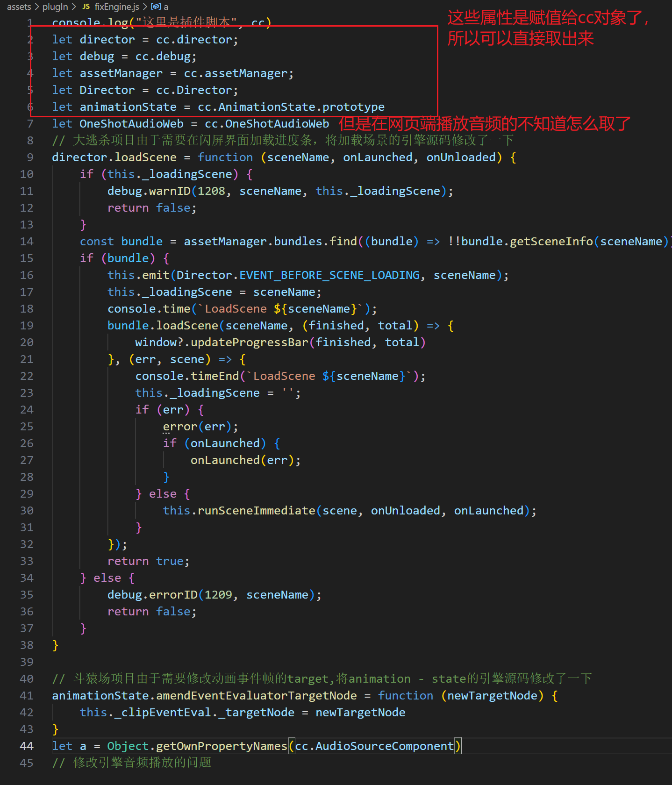This screenshot has width=672, height=785.
Task: Click 'cc.debug' on line 3
Action: [163, 57]
